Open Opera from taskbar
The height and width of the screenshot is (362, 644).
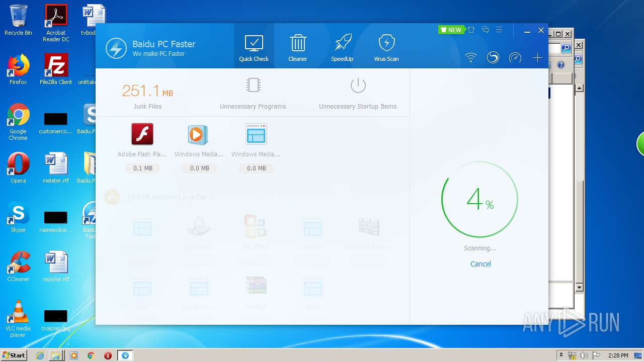click(108, 355)
